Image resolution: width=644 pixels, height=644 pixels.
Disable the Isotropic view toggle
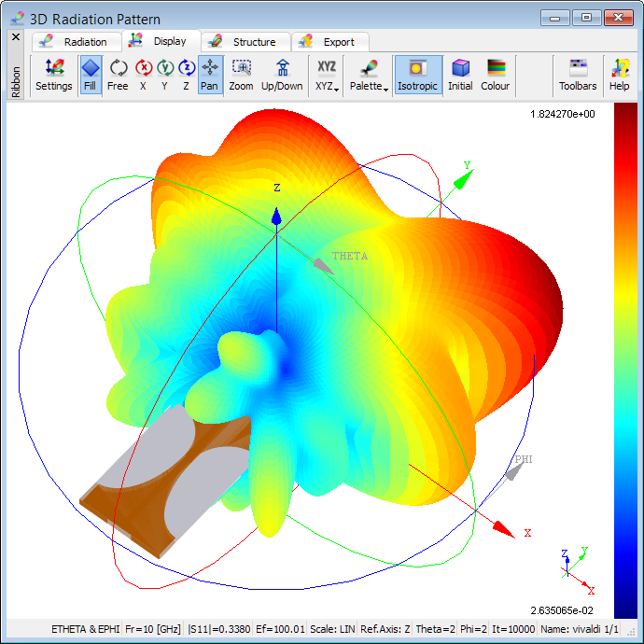click(418, 75)
